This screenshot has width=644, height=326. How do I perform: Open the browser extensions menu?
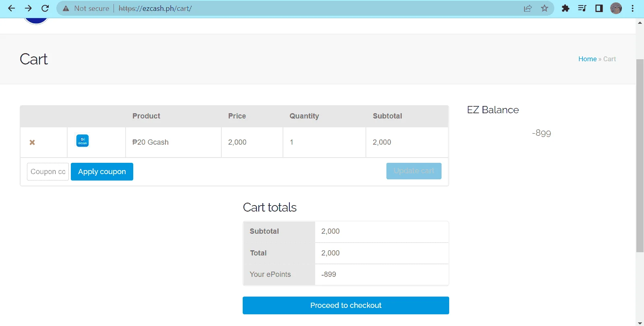566,8
